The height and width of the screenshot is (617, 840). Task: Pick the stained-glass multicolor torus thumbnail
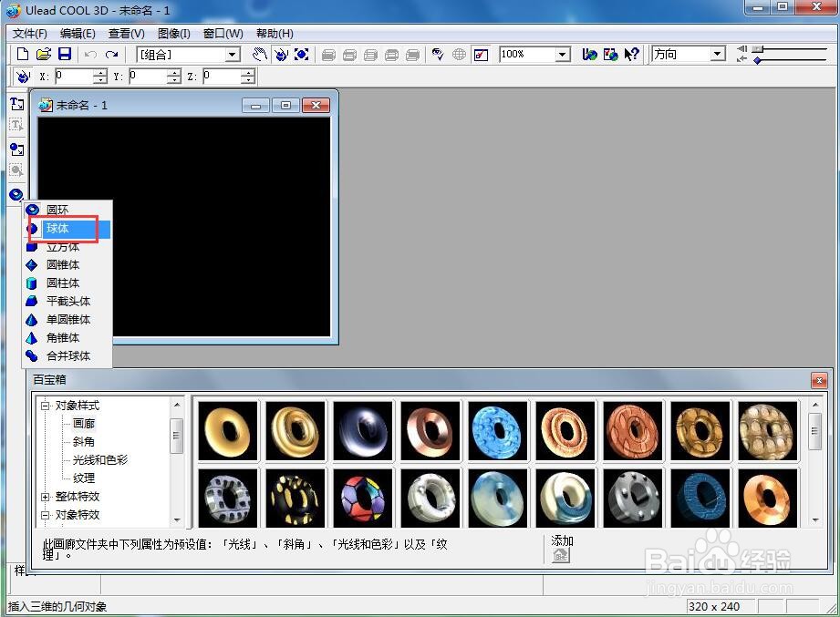click(x=363, y=498)
